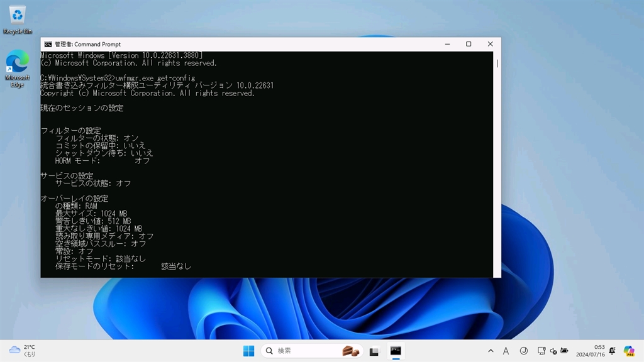Screen dimensions: 644x362
Task: Click the '現在のセッションの設定' heading
Action: click(x=82, y=108)
